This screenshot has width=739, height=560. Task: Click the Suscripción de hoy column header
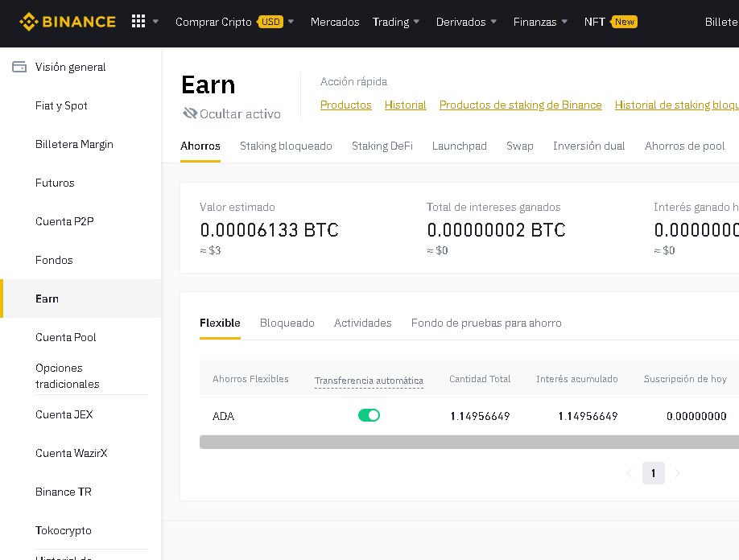[x=685, y=379]
